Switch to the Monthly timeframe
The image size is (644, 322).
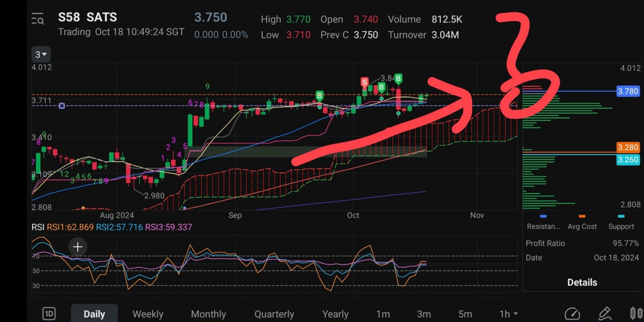pyautogui.click(x=208, y=314)
